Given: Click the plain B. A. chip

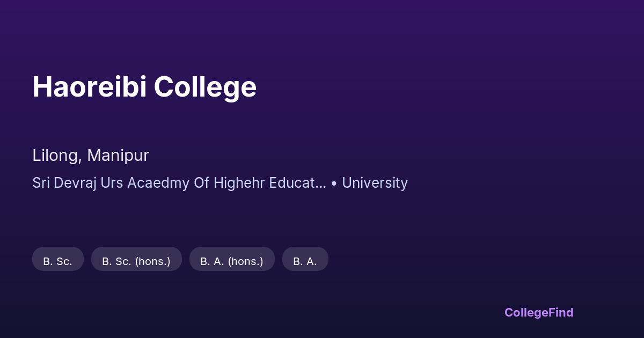Looking at the screenshot, I should [305, 261].
